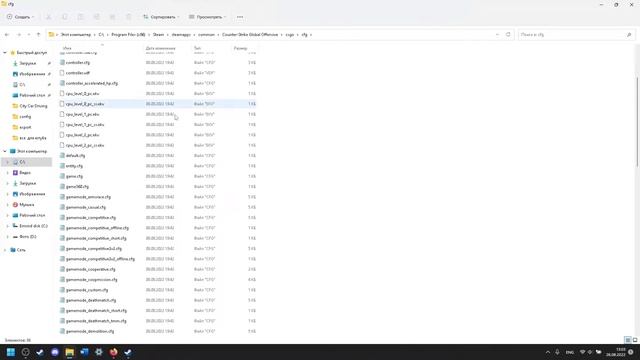Click the Share icon in the toolbar

113,17
